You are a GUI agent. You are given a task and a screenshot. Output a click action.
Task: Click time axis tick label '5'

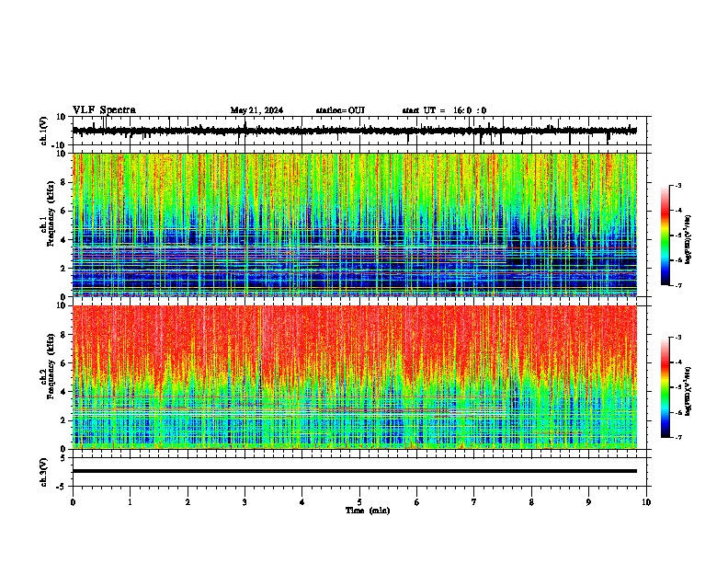pos(359,502)
